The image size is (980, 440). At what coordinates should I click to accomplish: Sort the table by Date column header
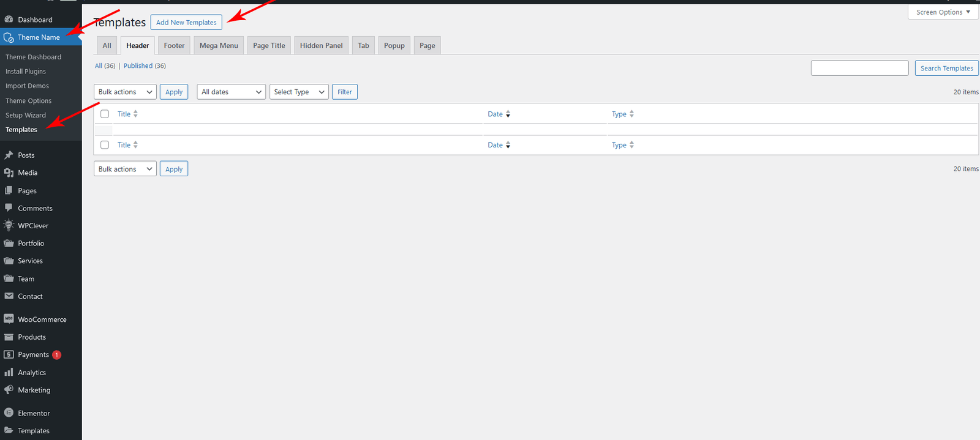point(496,114)
